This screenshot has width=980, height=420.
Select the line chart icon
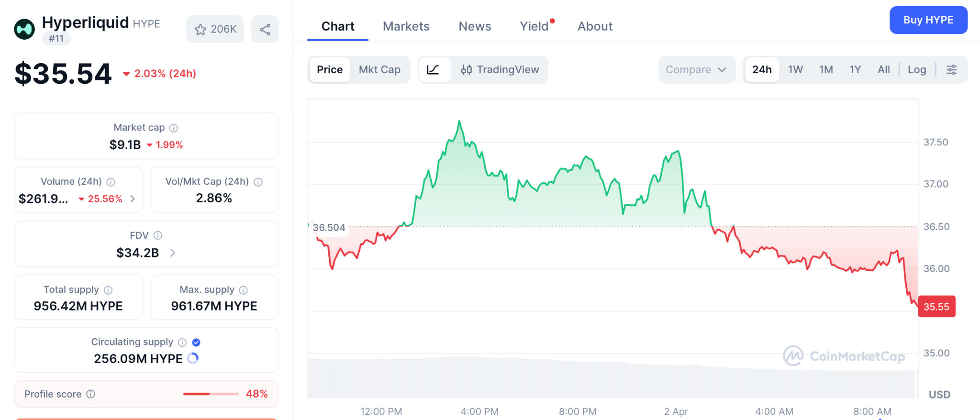pos(433,70)
